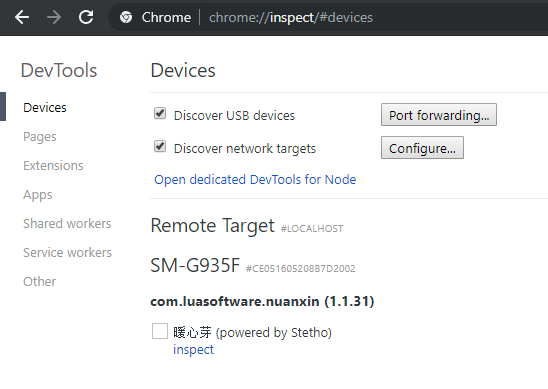
Task: Click the browser forward arrow
Action: pyautogui.click(x=54, y=17)
